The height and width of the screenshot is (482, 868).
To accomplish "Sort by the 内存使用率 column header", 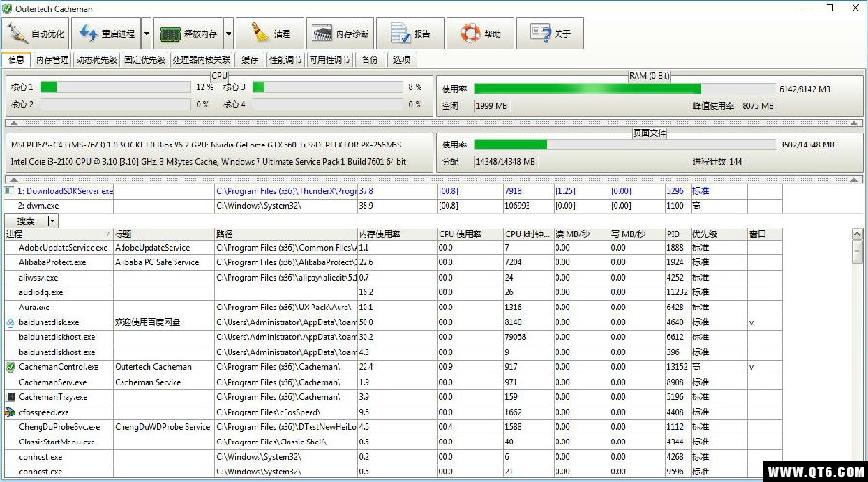I will pyautogui.click(x=397, y=234).
